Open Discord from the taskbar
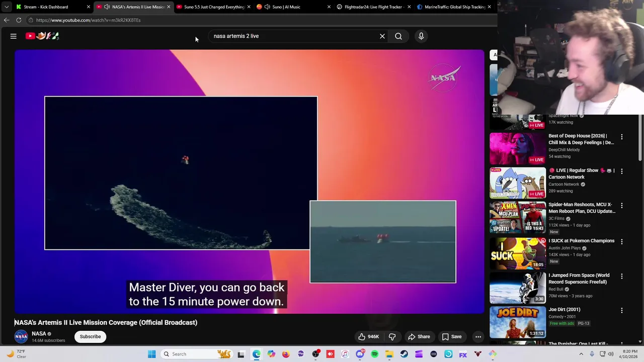Image resolution: width=644 pixels, height=362 pixels. [360, 354]
